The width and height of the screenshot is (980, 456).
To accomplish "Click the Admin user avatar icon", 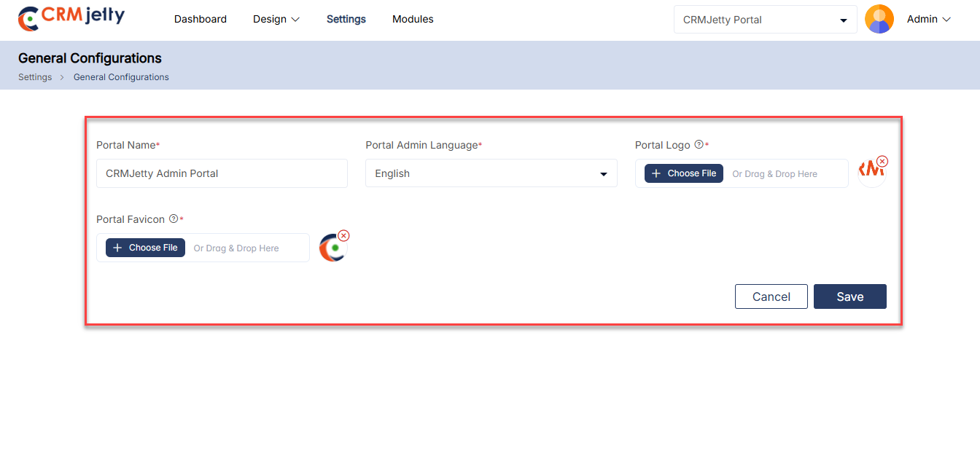I will tap(879, 20).
